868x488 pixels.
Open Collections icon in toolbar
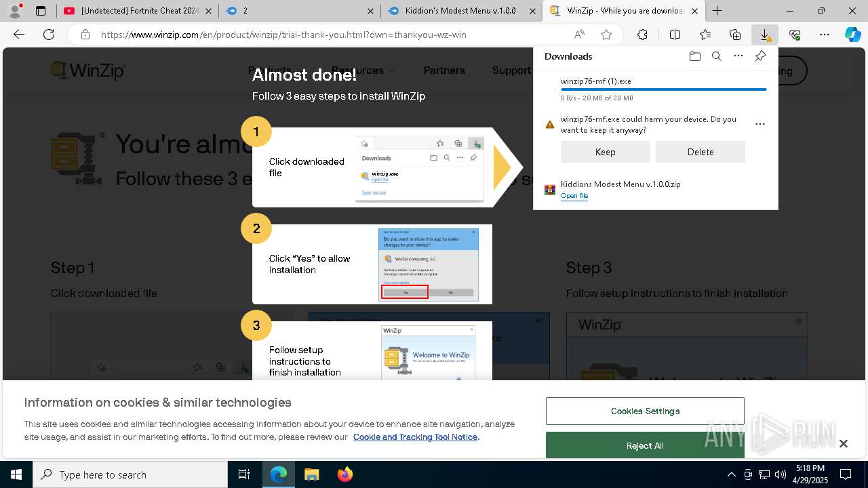pos(735,35)
